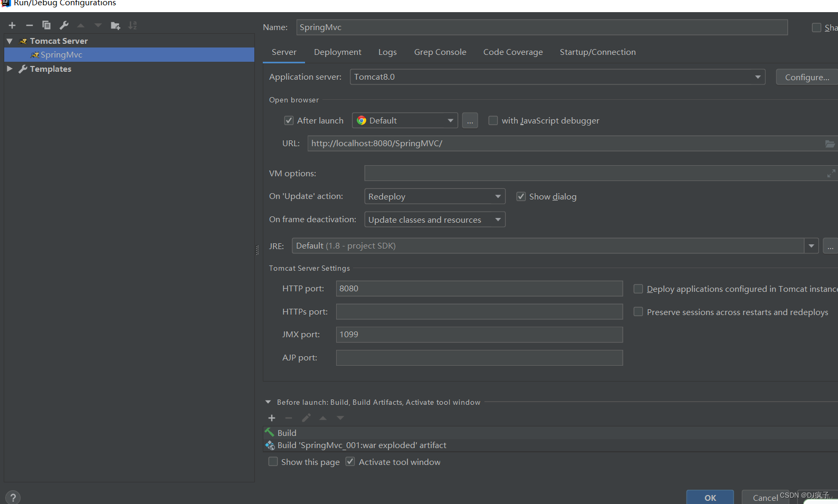Click the Tomcat Server cat icon
Image resolution: width=838 pixels, height=504 pixels.
(x=23, y=41)
